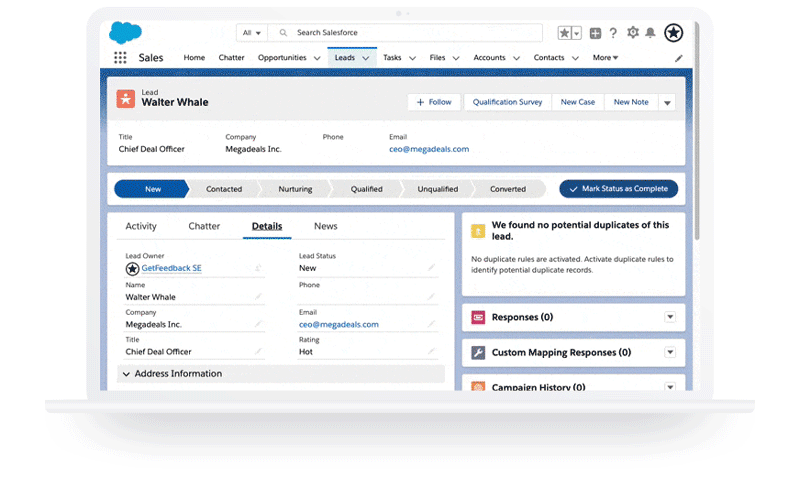The height and width of the screenshot is (494, 800).
Task: Open the App Launcher grid icon
Action: click(120, 58)
